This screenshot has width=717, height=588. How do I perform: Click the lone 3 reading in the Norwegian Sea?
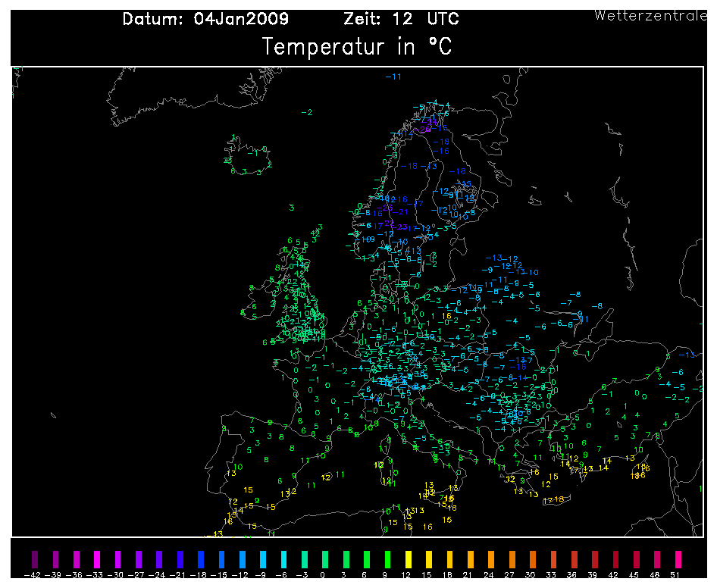[x=292, y=208]
